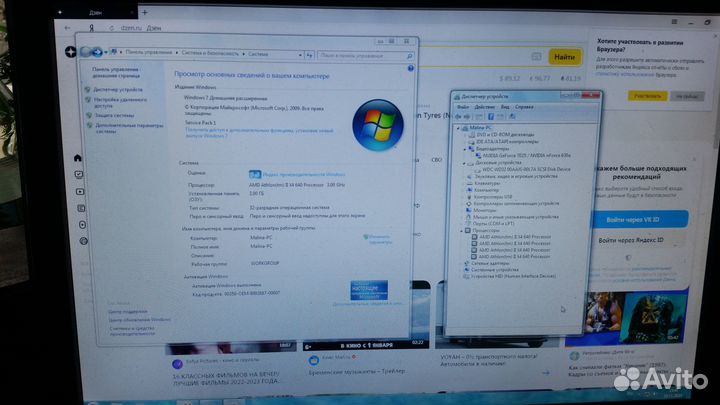This screenshot has width=720, height=405.
Task: Click the back arrow in Device Manager toolbar
Action: (x=458, y=117)
